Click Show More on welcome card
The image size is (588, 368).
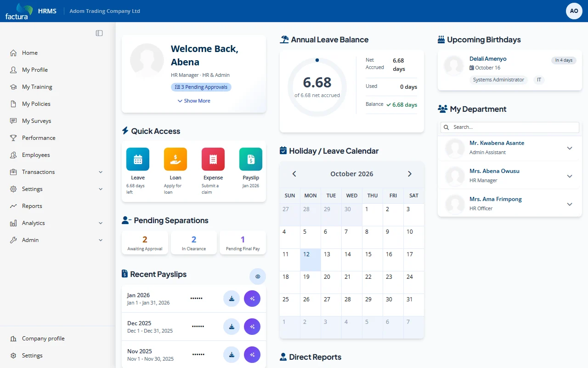[194, 101]
